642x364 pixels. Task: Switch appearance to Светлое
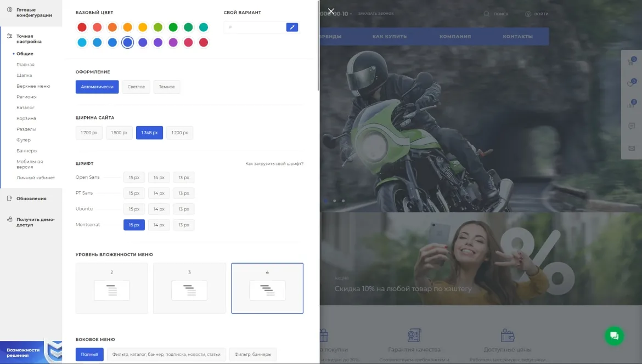136,87
